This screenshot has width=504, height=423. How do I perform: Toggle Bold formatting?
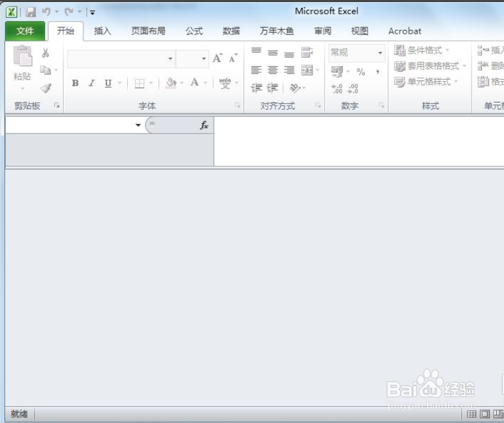tap(75, 83)
